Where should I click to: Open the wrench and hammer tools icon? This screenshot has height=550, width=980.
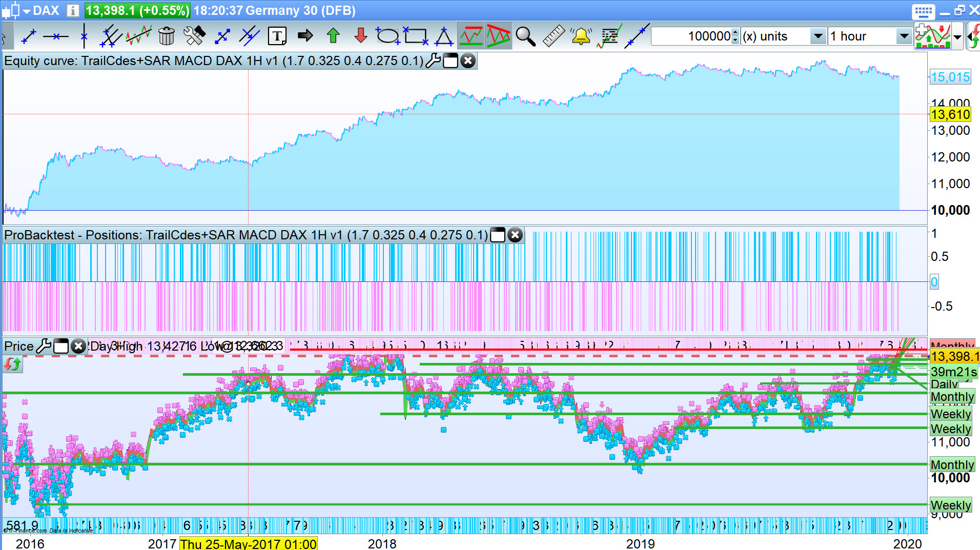194,36
